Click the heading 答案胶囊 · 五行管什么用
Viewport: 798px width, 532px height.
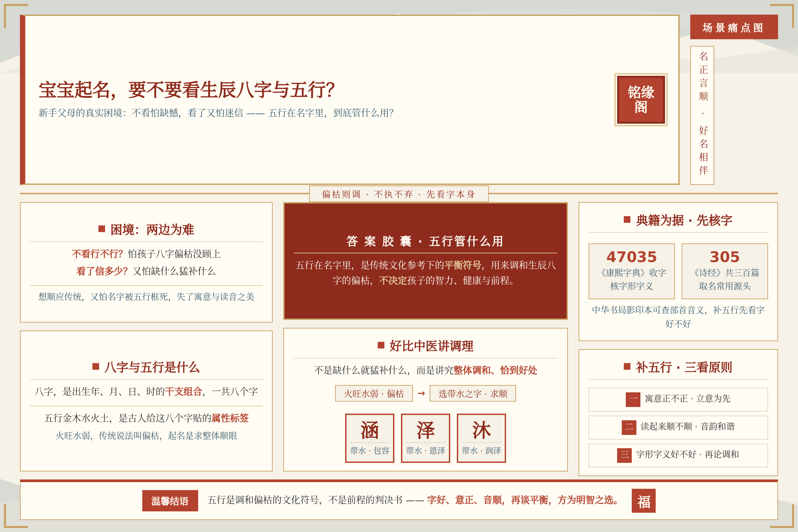point(425,241)
